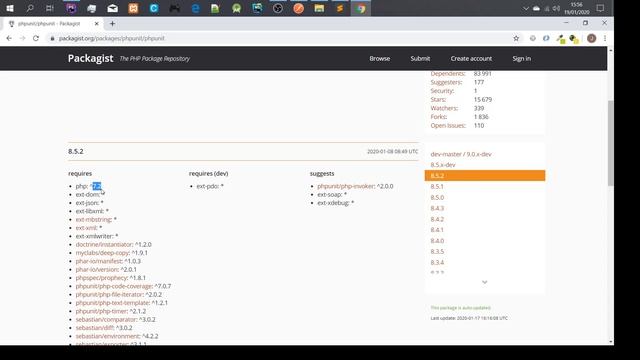This screenshot has height=360, width=640.
Task: Select version 8.5.0 in list
Action: coord(437,197)
